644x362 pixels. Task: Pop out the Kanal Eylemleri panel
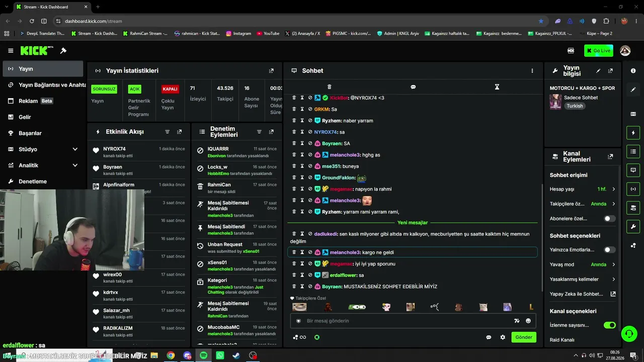pyautogui.click(x=610, y=157)
